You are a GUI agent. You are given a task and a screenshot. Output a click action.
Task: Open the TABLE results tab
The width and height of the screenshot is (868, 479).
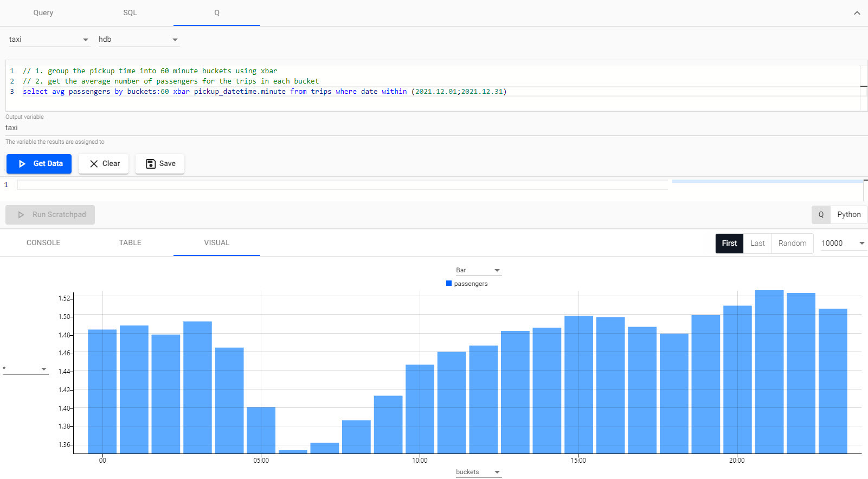pos(130,243)
